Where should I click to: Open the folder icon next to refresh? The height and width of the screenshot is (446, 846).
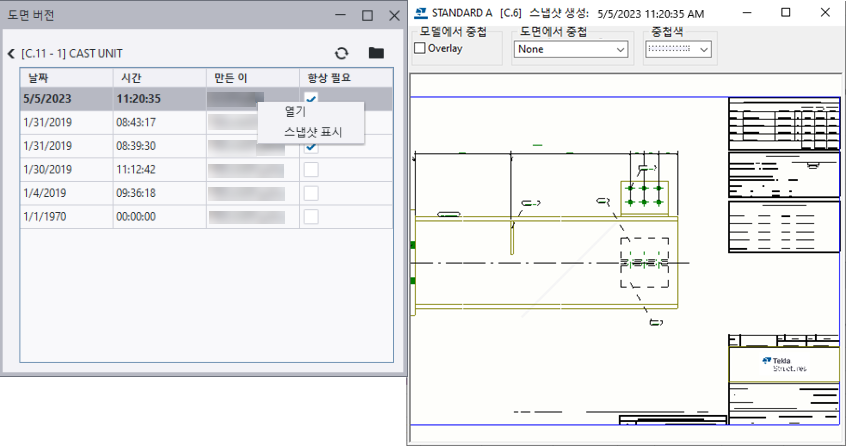click(x=376, y=53)
